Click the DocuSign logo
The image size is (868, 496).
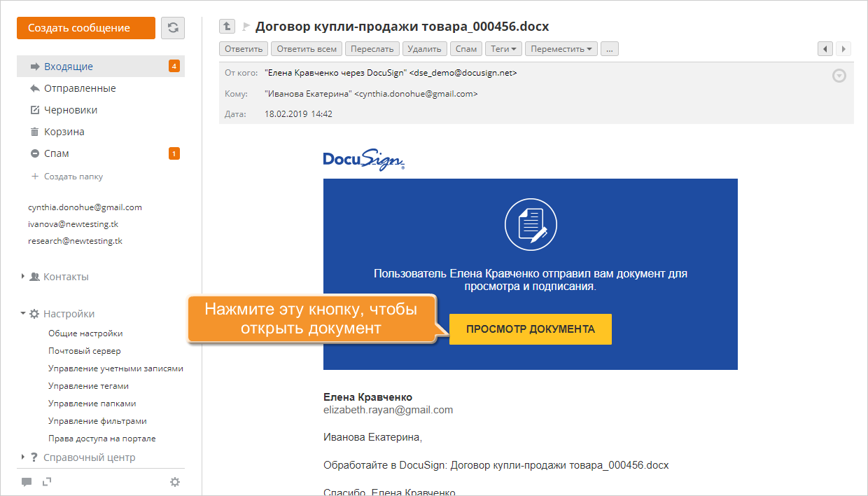point(364,160)
